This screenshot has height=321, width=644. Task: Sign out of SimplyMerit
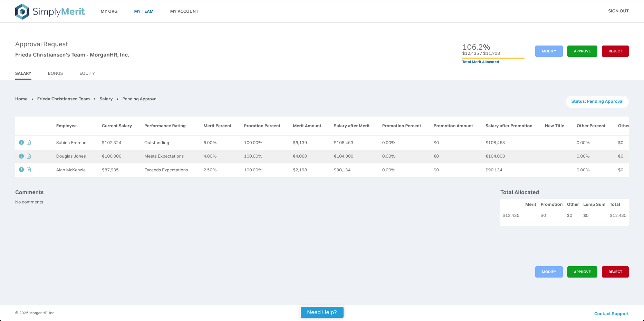(618, 11)
